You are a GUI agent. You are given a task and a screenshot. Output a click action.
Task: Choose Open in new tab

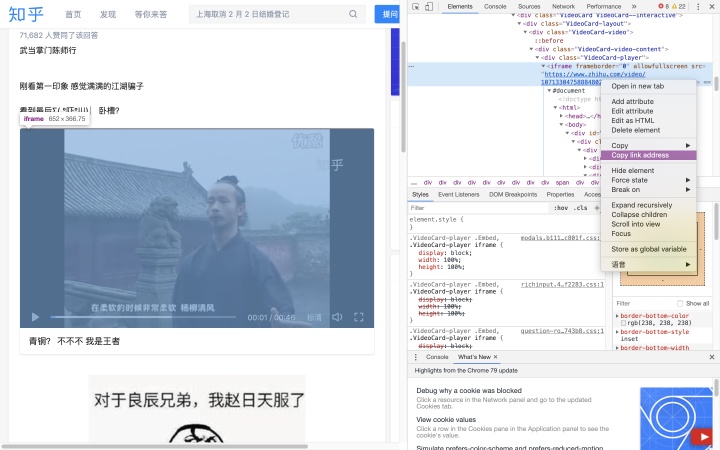[x=648, y=86]
